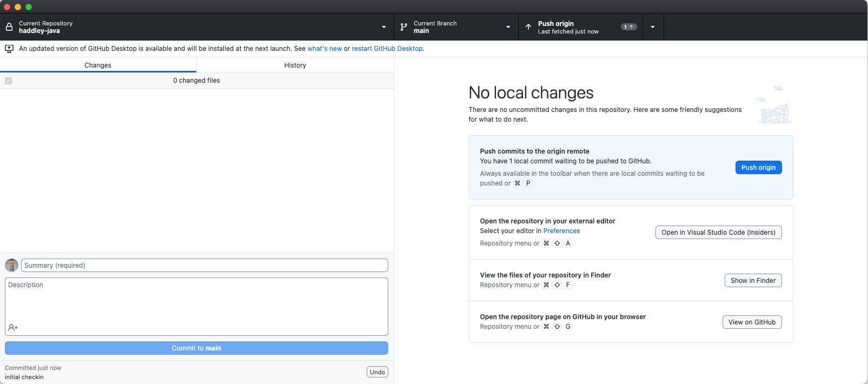The image size is (868, 384).
Task: Click the add co-authors icon
Action: pos(13,328)
